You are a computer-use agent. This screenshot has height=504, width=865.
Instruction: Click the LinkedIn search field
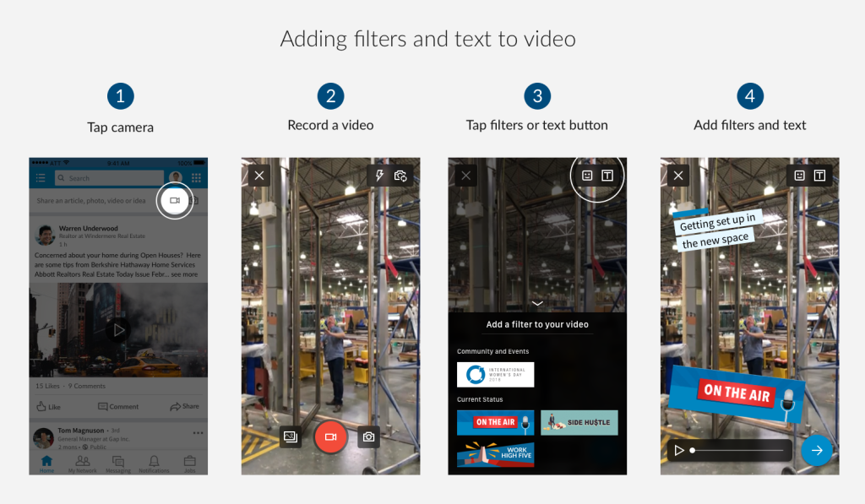(109, 178)
